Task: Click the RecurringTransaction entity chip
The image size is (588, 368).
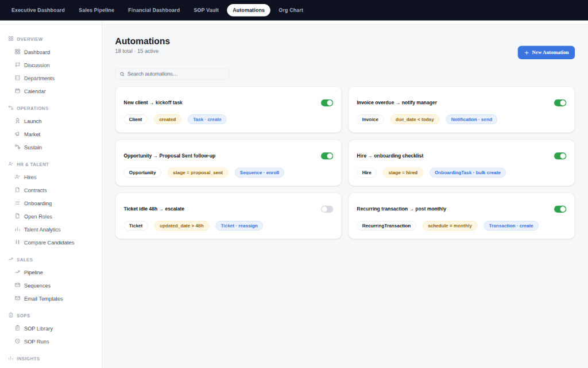Action: click(x=386, y=225)
